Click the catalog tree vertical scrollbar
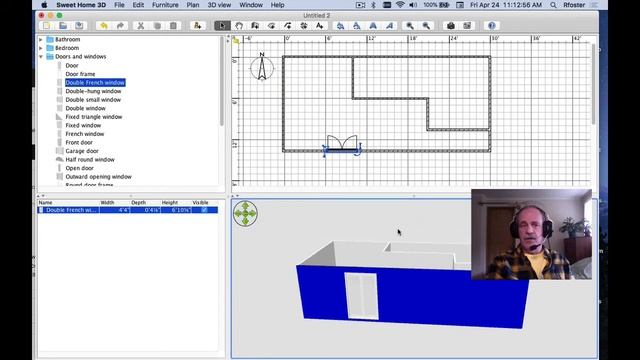This screenshot has width=640, height=360. (222, 82)
